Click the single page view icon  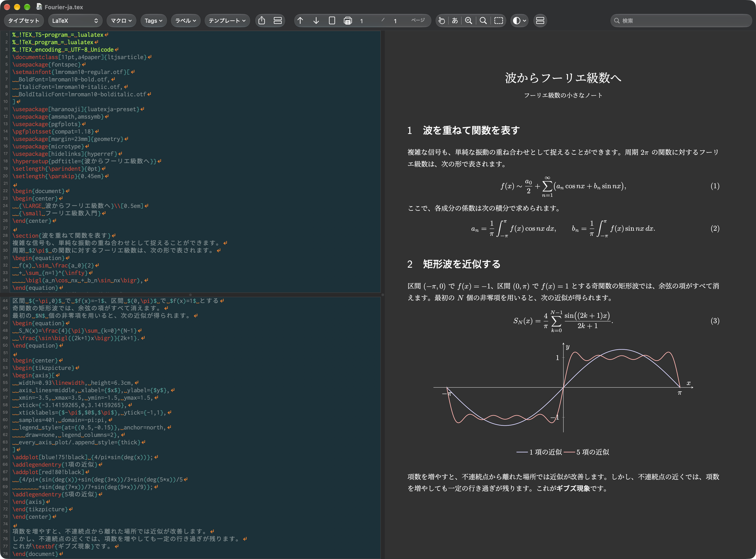click(x=332, y=21)
